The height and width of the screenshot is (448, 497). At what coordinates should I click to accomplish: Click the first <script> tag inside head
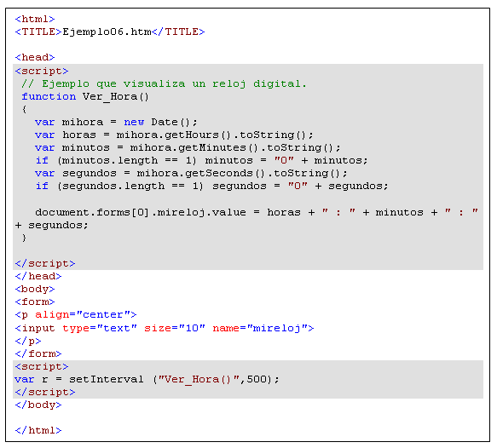pyautogui.click(x=42, y=71)
